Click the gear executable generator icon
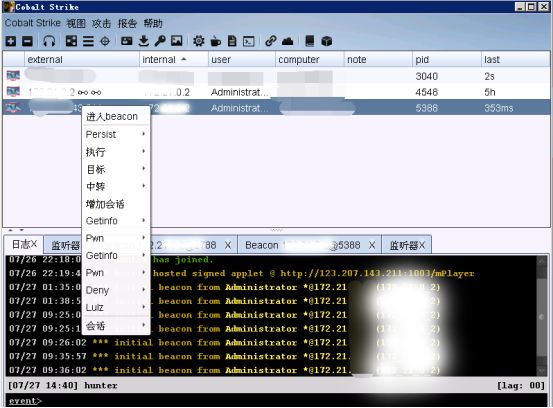553x408 pixels. click(x=199, y=41)
